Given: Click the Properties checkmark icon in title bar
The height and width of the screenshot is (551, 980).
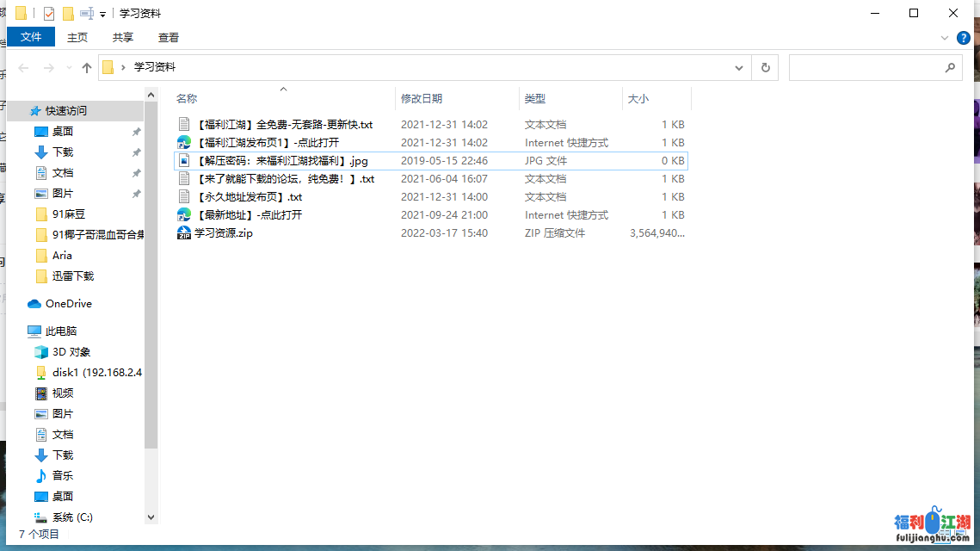Looking at the screenshot, I should 48,14.
